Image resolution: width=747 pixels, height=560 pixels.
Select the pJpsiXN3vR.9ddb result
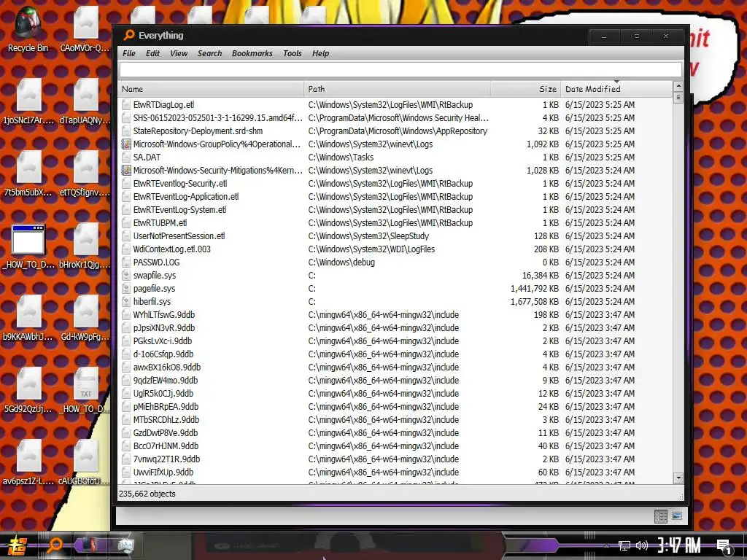click(x=395, y=328)
